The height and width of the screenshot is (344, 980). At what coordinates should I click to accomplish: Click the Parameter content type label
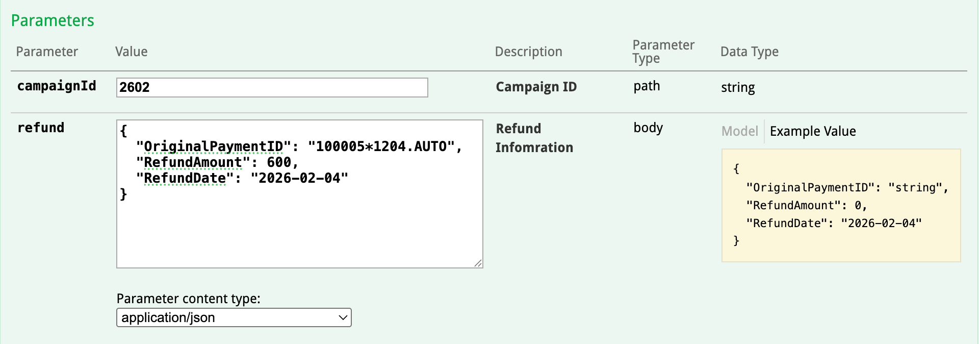coord(188,299)
